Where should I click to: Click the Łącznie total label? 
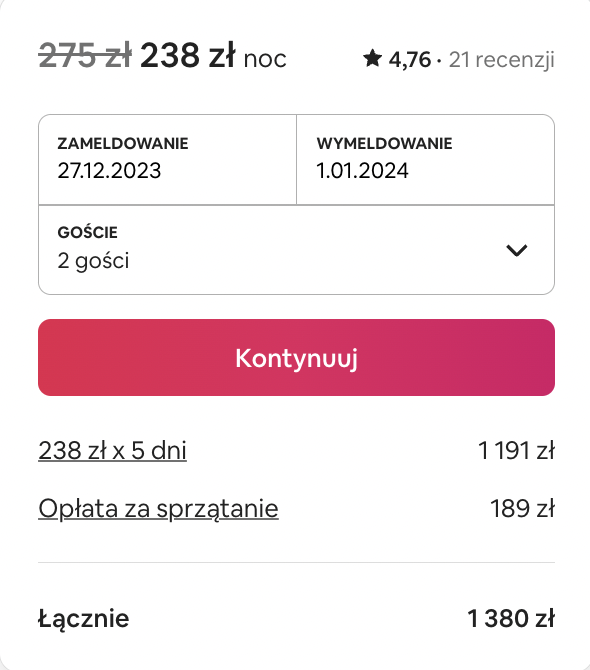click(84, 619)
